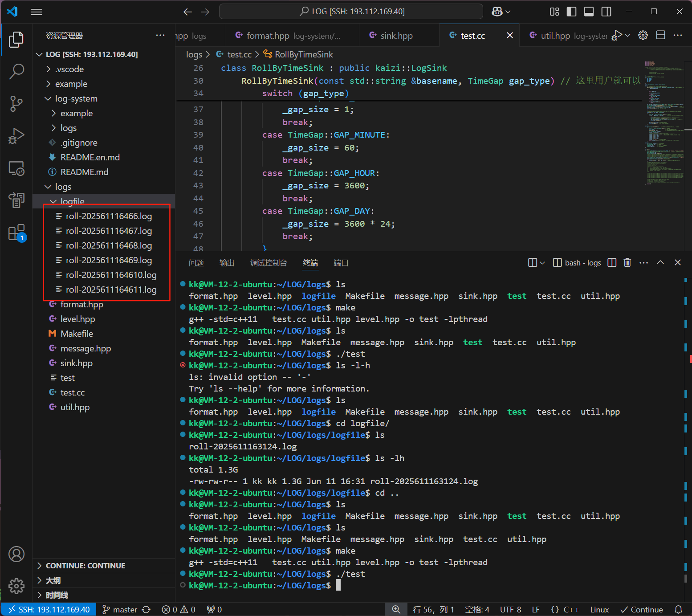
Task: Expand the top-level example folder
Action: click(104, 84)
